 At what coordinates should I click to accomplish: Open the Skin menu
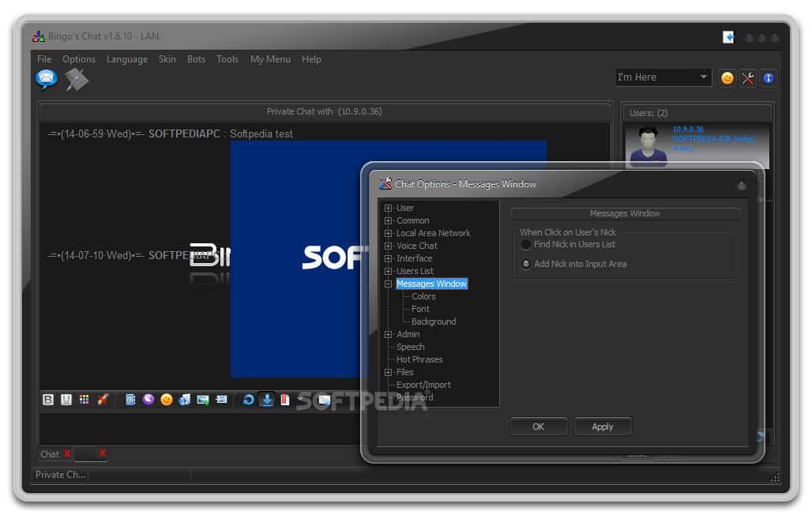167,59
